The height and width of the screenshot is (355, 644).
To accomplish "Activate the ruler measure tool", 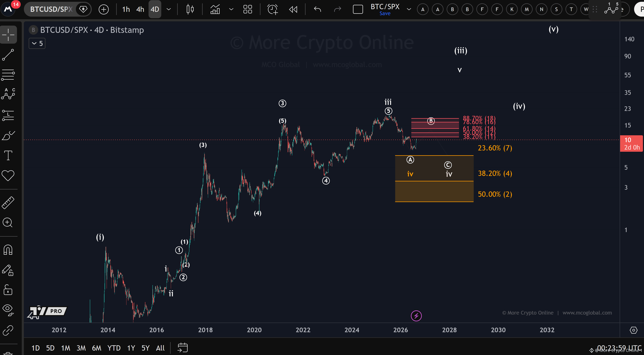I will (x=8, y=202).
